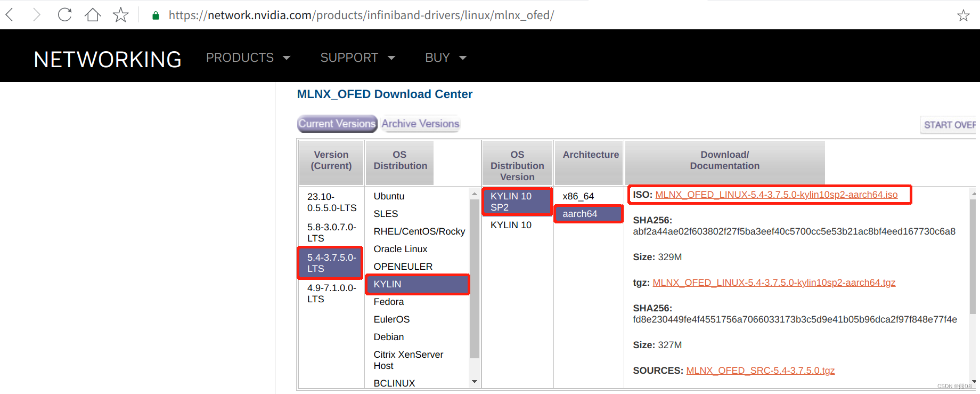Switch to Current Versions tab
The width and height of the screenshot is (980, 394).
tap(337, 124)
